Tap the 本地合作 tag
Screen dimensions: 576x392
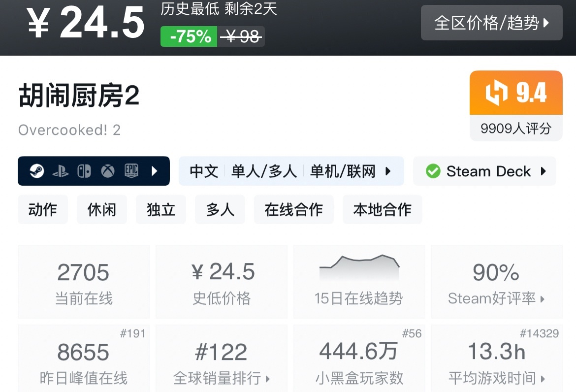(383, 210)
